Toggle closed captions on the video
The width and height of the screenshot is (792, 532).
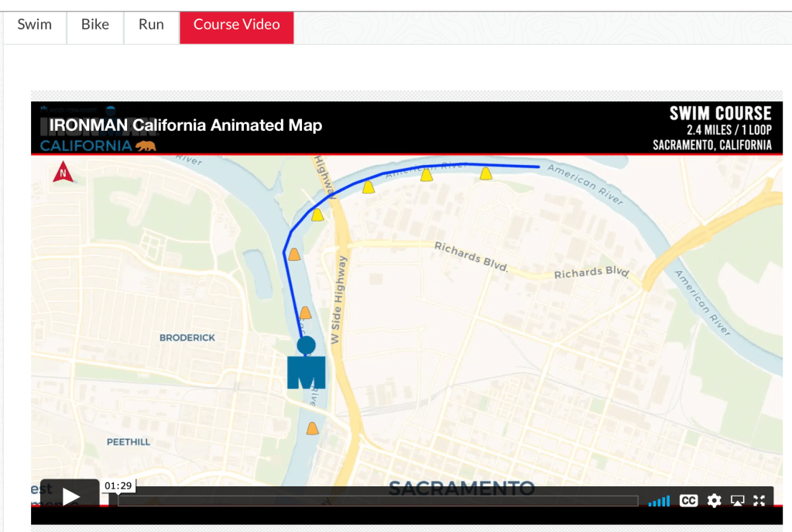click(688, 501)
